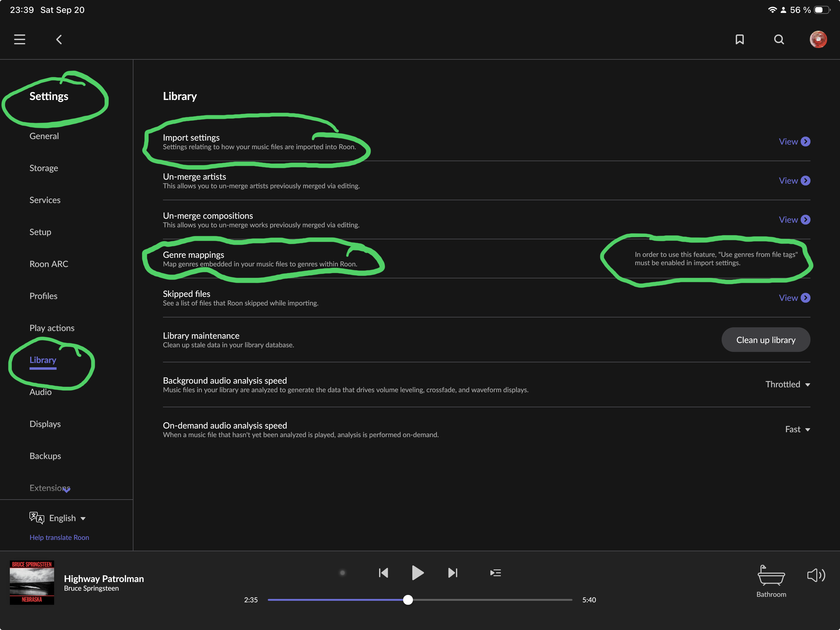
Task: Click the search magnifier icon
Action: (779, 39)
